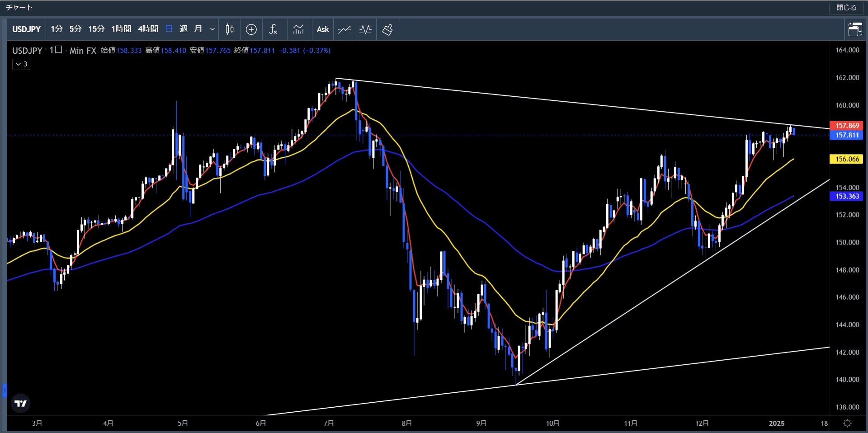Click the 3月 date axis label
The image size is (868, 433).
click(x=37, y=424)
